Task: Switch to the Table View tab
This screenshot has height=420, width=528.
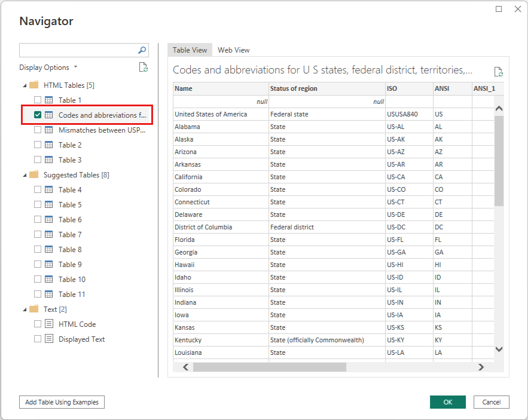Action: pos(190,50)
